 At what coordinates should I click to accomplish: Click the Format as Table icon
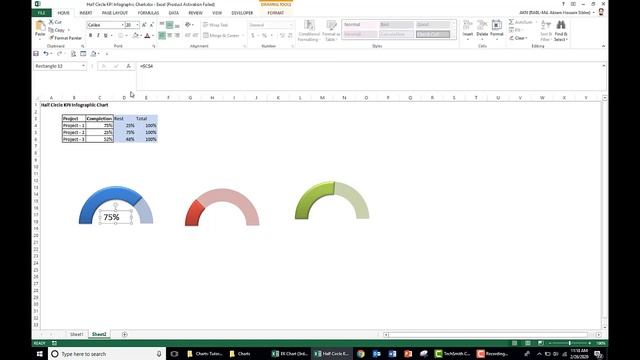click(x=331, y=25)
